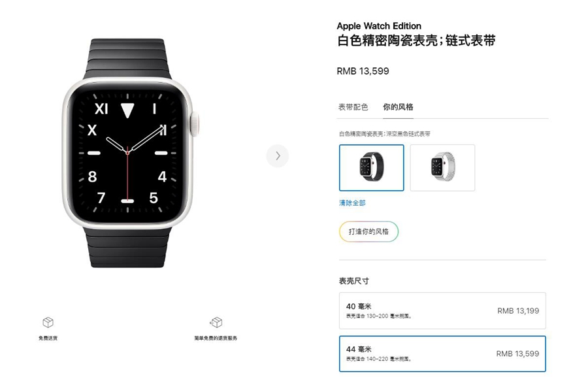Click the main watch face image
Image resolution: width=588 pixels, height=377 pixels.
pyautogui.click(x=127, y=153)
